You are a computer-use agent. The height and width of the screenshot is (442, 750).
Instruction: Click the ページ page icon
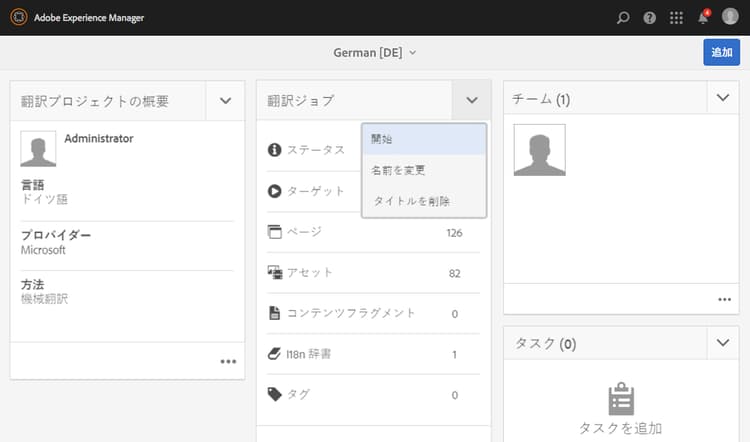pyautogui.click(x=275, y=232)
